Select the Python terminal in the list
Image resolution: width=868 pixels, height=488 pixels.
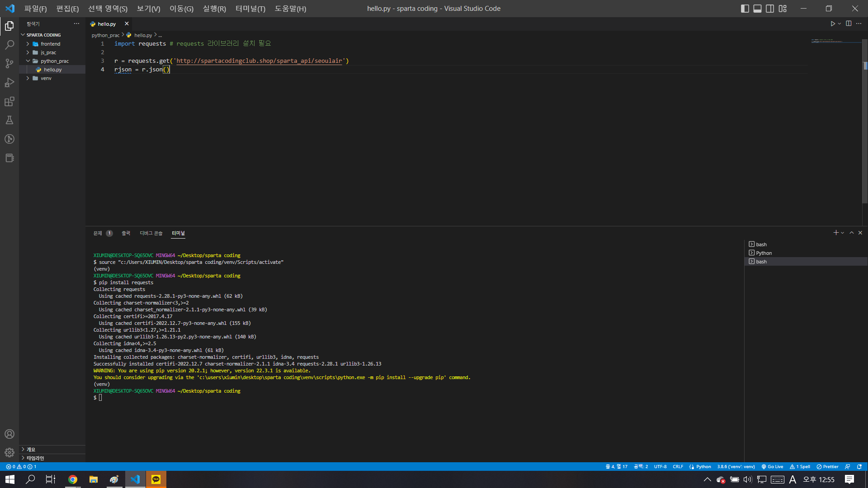pos(806,253)
